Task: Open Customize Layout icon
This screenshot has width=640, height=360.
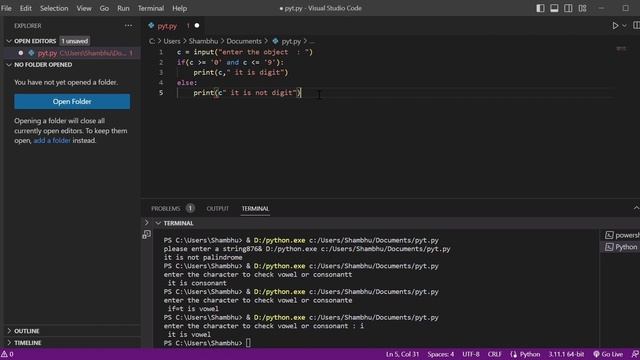Action: click(x=582, y=8)
